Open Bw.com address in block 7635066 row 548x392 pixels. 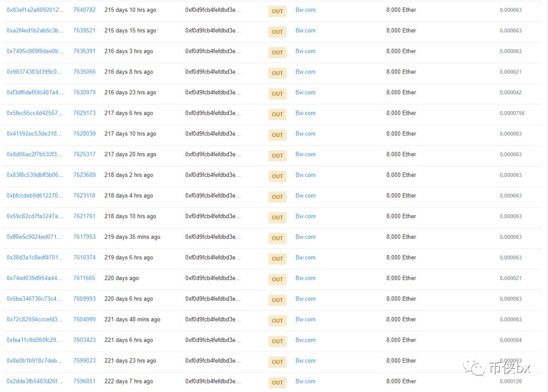point(305,72)
